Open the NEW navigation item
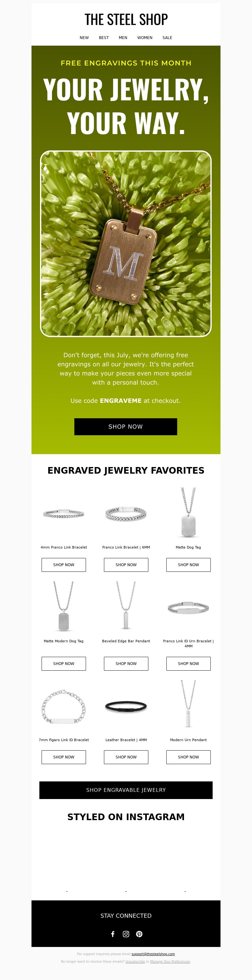Image resolution: width=252 pixels, height=980 pixels. [x=84, y=38]
